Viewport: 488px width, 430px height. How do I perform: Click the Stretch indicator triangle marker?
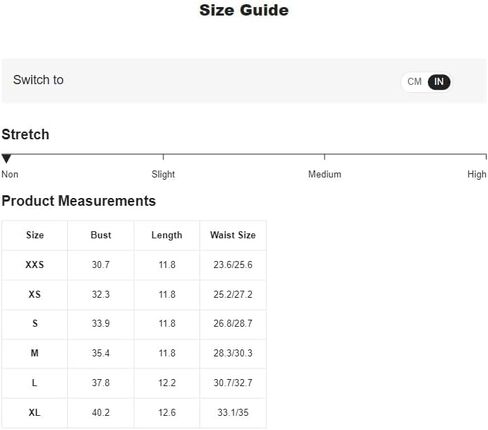point(6,158)
